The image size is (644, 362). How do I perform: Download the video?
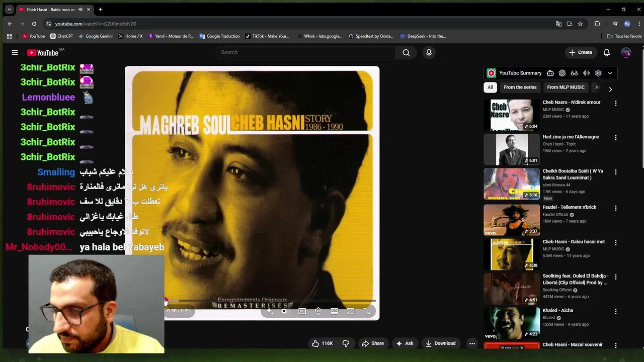(440, 343)
